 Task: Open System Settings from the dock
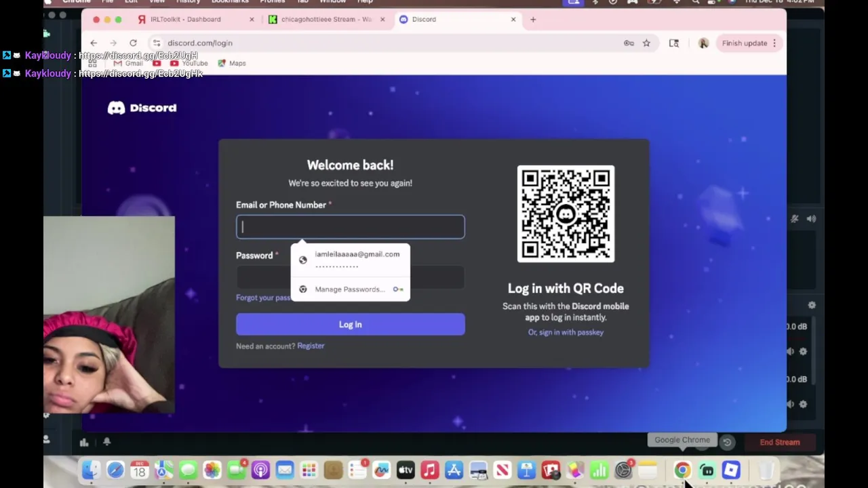tap(623, 470)
